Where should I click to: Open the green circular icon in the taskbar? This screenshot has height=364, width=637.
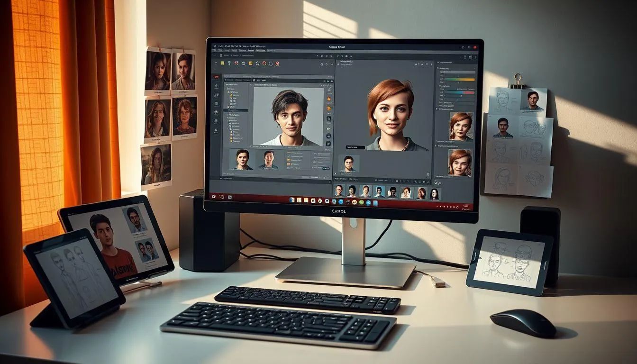[x=361, y=202]
